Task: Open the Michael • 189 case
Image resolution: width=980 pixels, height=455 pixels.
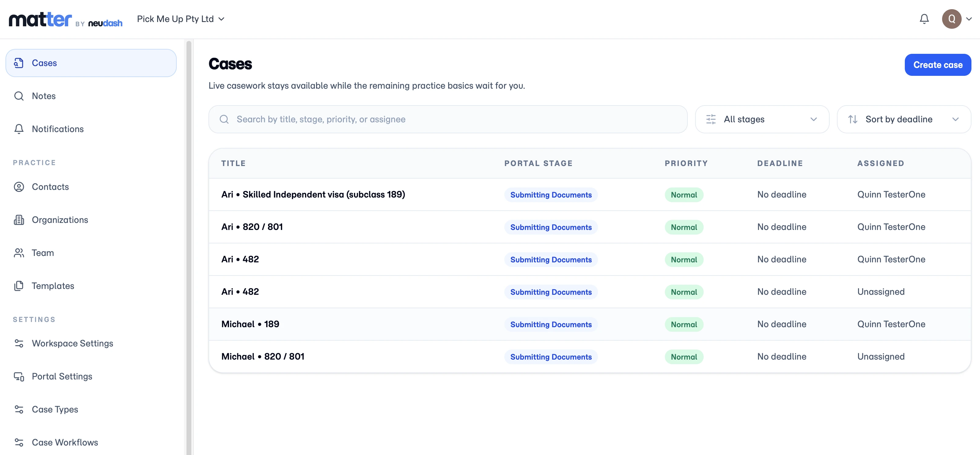Action: click(x=590, y=324)
